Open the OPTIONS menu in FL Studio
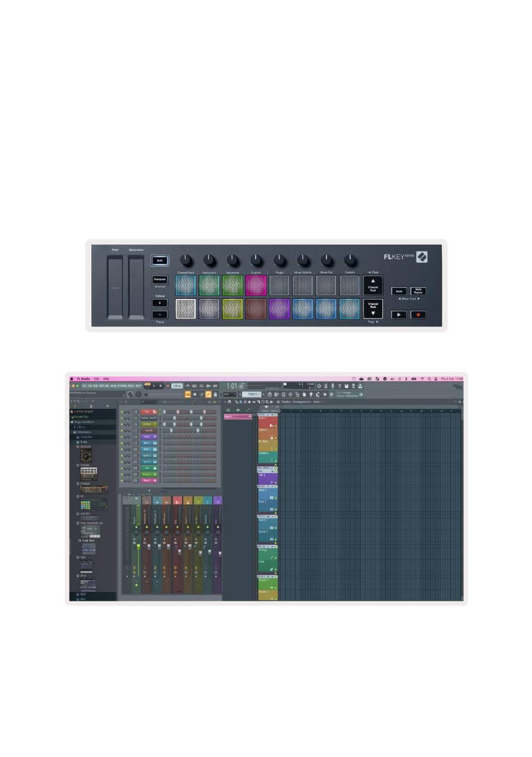 point(122,386)
